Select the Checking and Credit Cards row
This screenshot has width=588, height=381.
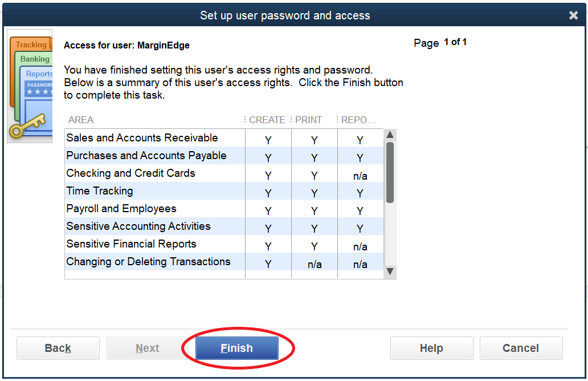[130, 173]
